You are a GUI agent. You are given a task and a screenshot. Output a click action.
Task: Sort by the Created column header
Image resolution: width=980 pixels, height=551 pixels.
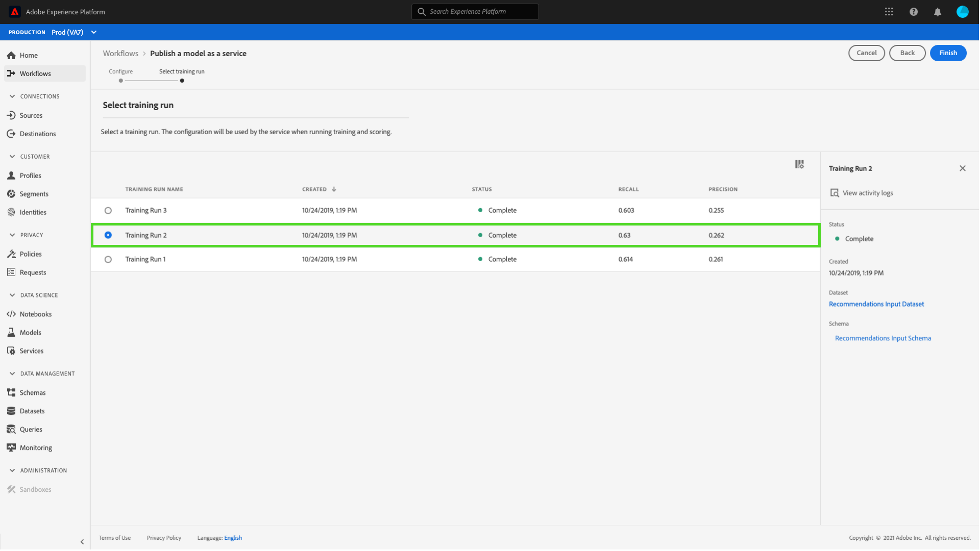pos(314,189)
